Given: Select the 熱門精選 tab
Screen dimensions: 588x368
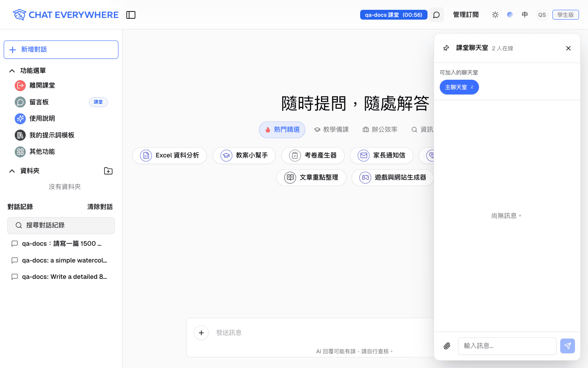Looking at the screenshot, I should point(282,130).
